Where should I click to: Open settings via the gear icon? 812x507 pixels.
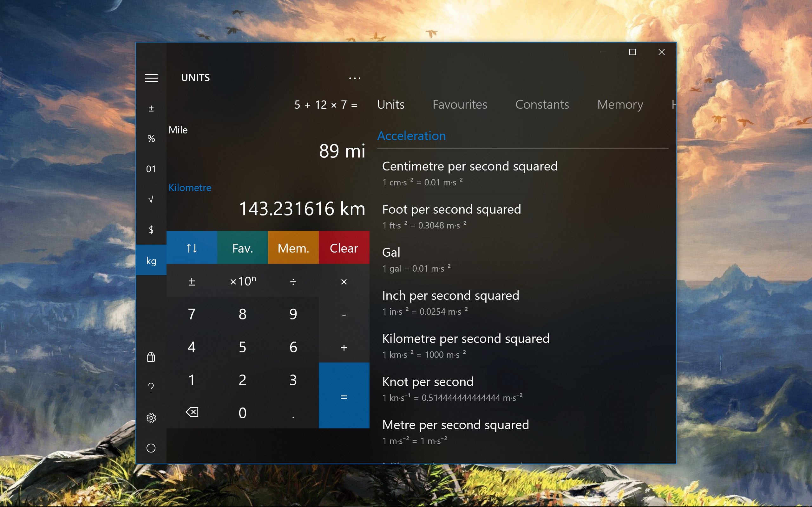151,417
